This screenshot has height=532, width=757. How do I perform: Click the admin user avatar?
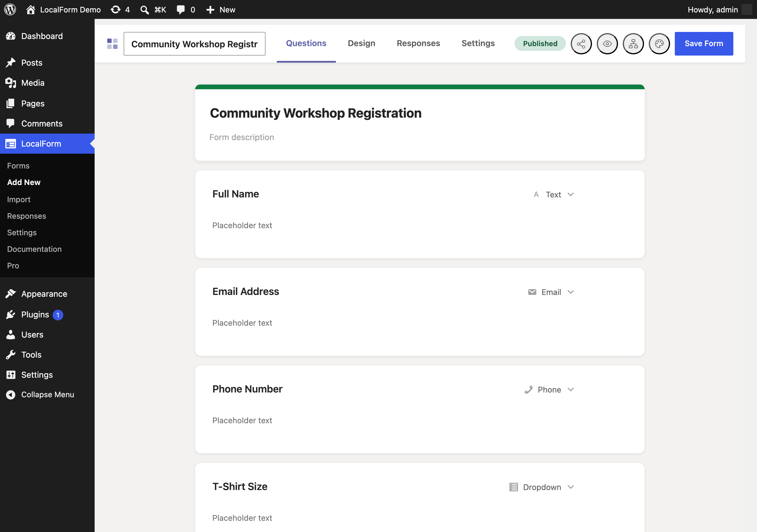(x=747, y=9)
